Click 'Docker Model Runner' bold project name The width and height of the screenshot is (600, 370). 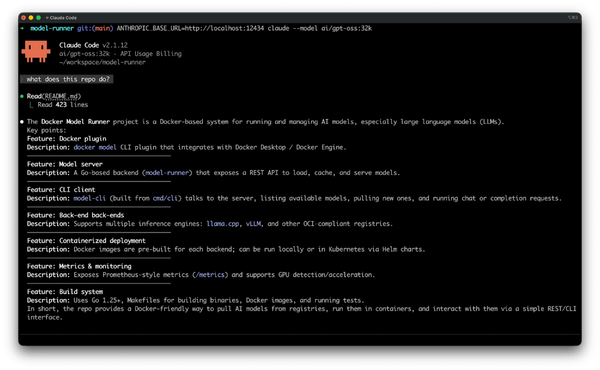(75, 122)
